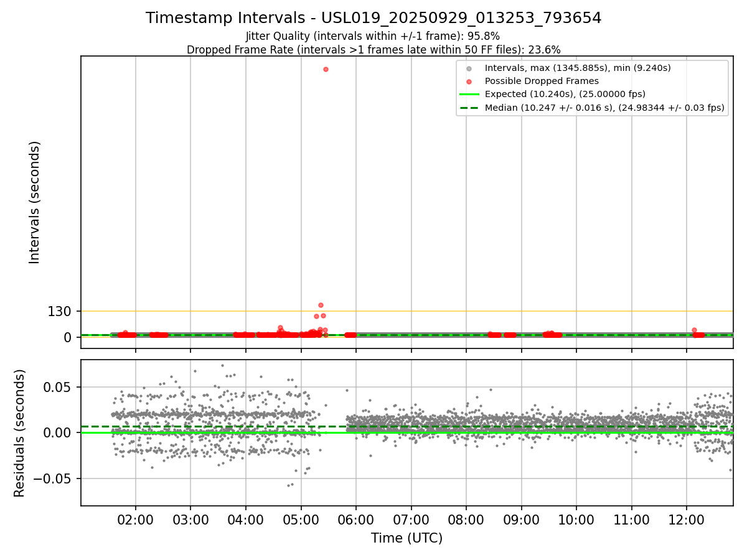Image resolution: width=747 pixels, height=560 pixels.
Task: Click the '0.00' tick label on residuals axis
Action: (x=58, y=432)
